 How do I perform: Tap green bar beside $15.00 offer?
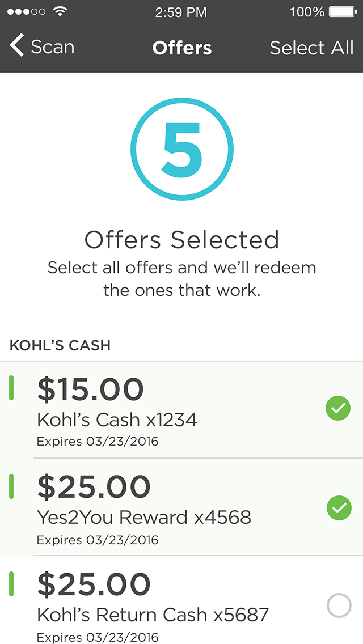point(11,388)
